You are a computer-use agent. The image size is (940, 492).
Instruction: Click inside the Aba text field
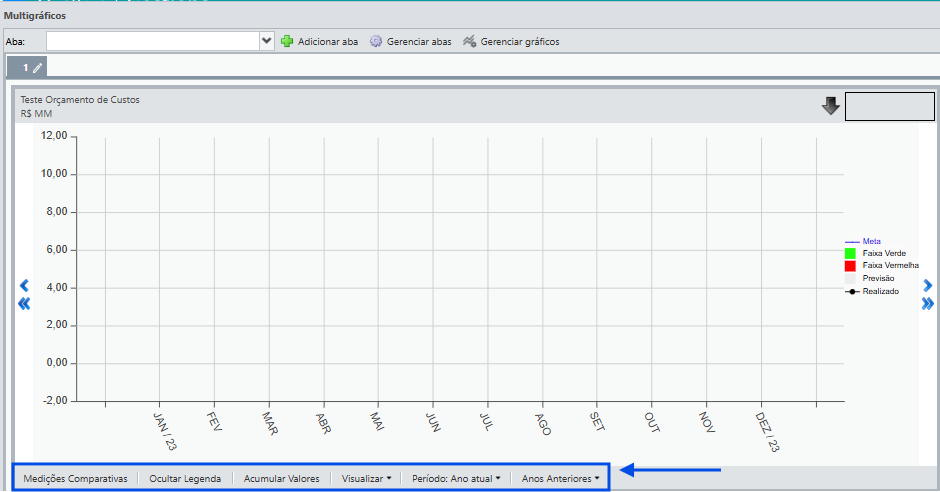(151, 41)
